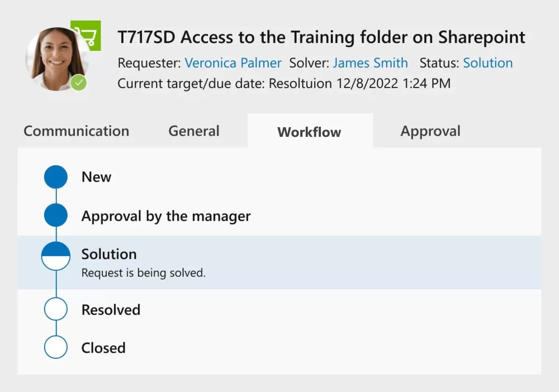Click the filled circle for New step
559x392 pixels.
[x=56, y=177]
